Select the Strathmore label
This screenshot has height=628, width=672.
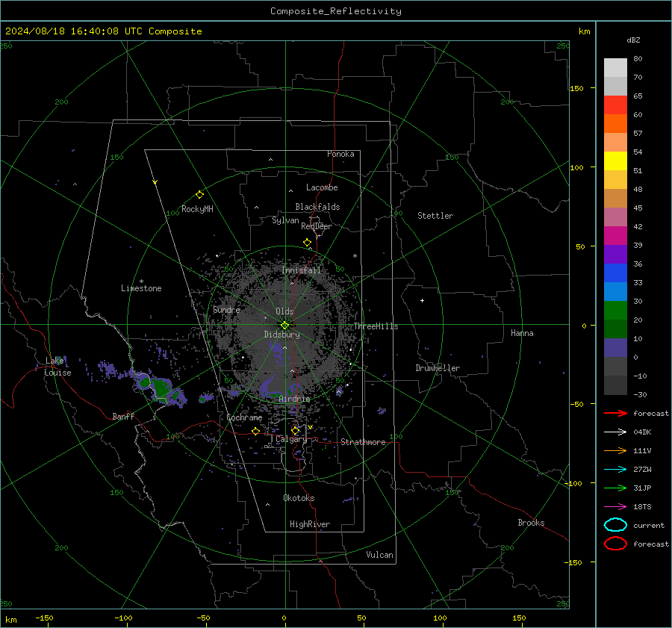click(x=363, y=442)
